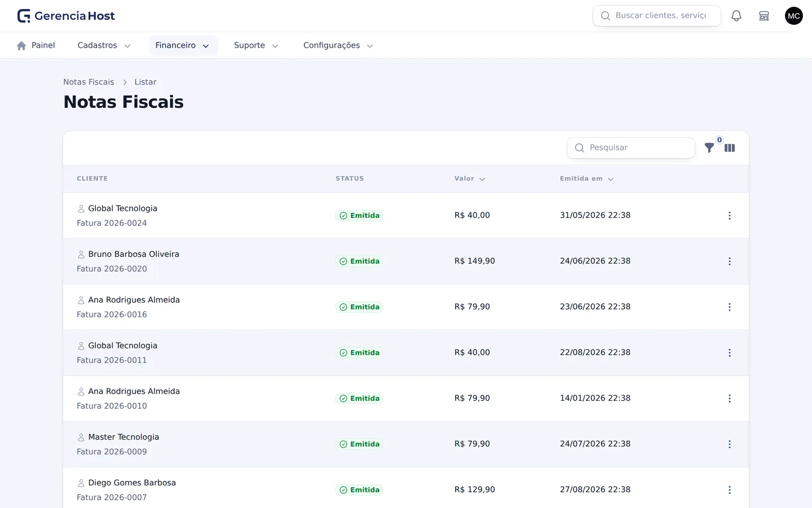Focus the global Buscar clientes search box
Image resolution: width=812 pixels, height=508 pixels.
(657, 16)
